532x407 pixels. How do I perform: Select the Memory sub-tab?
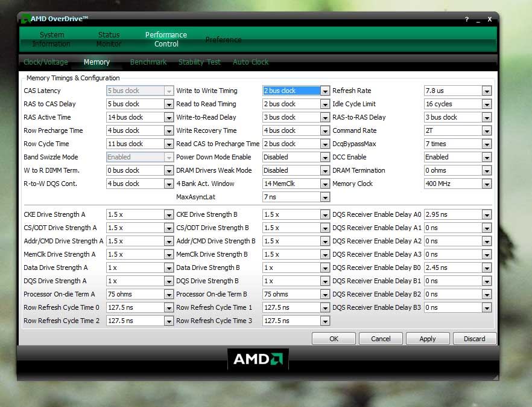click(x=97, y=62)
